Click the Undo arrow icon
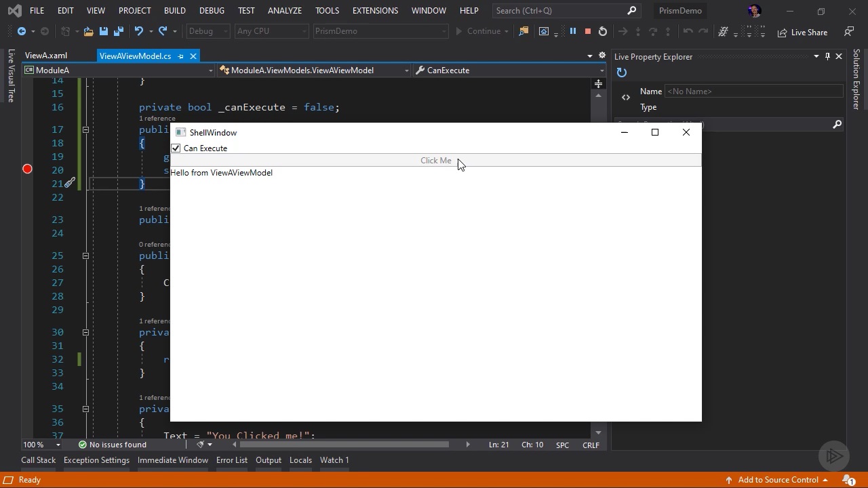The width and height of the screenshot is (868, 488). (139, 31)
